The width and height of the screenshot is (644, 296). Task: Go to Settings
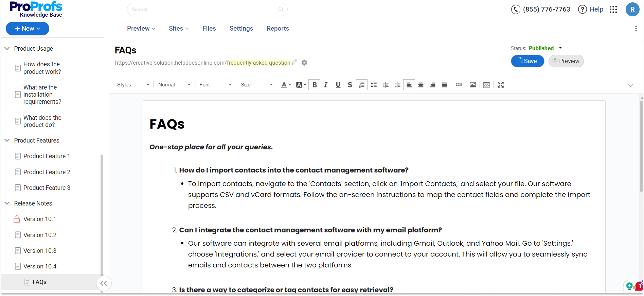tap(241, 29)
